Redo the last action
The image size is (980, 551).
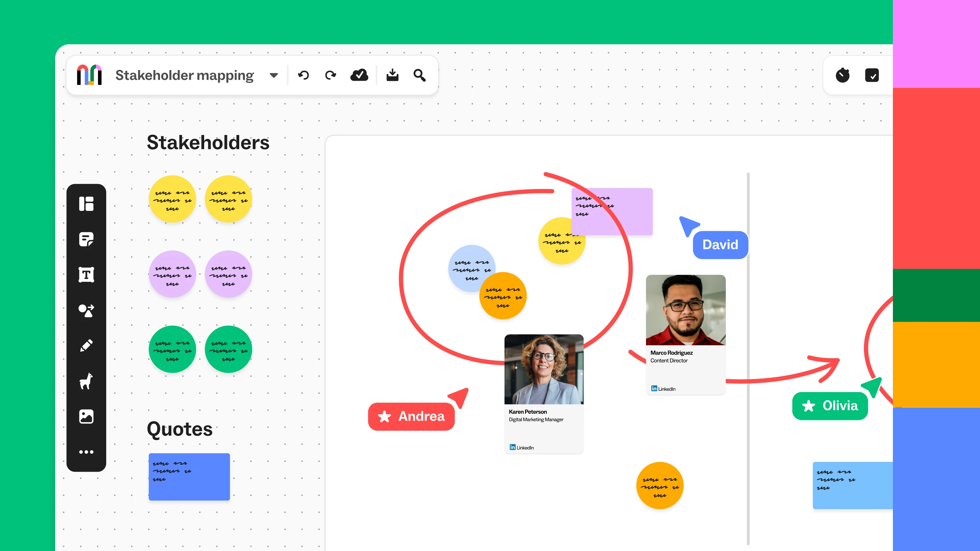(x=331, y=75)
